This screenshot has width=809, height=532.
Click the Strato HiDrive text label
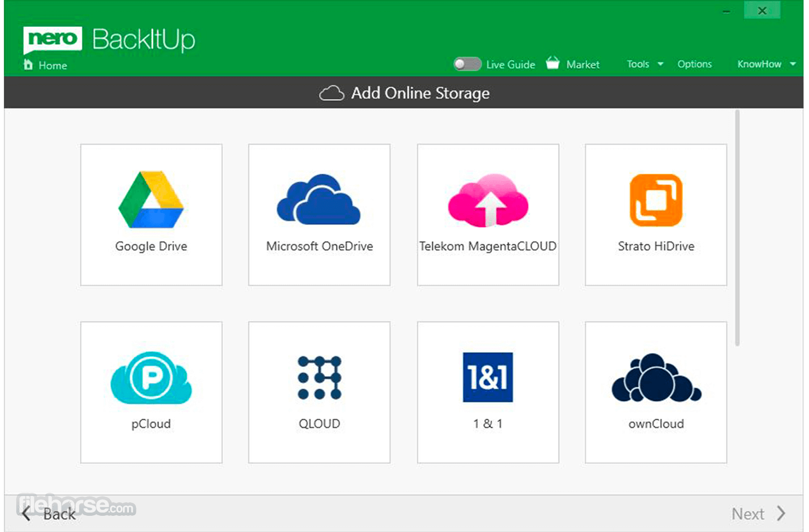[656, 246]
